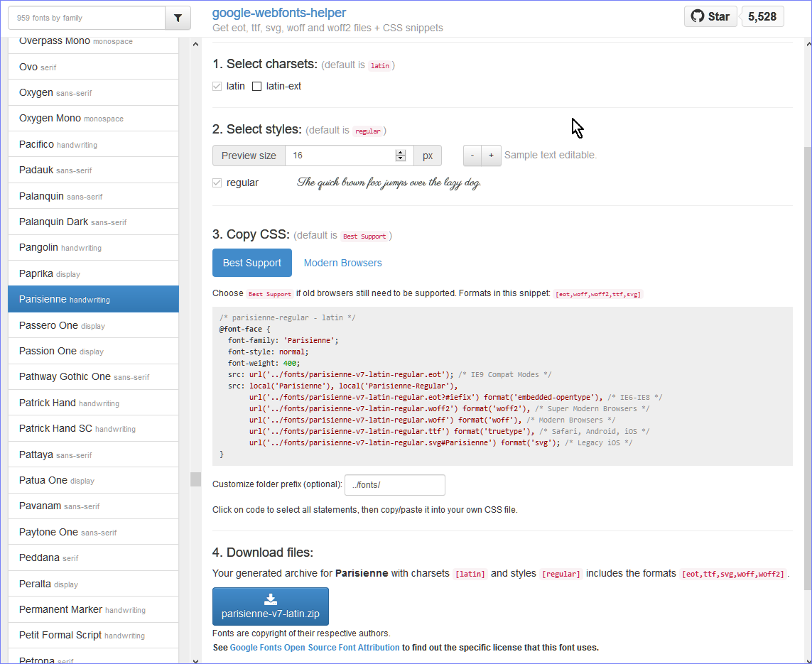Click the preview size spinner arrows
Screen dimensions: 812x664
[401, 156]
